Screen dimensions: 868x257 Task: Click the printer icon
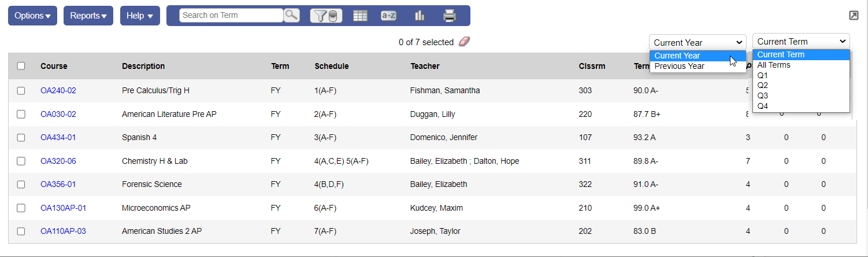[x=449, y=16]
